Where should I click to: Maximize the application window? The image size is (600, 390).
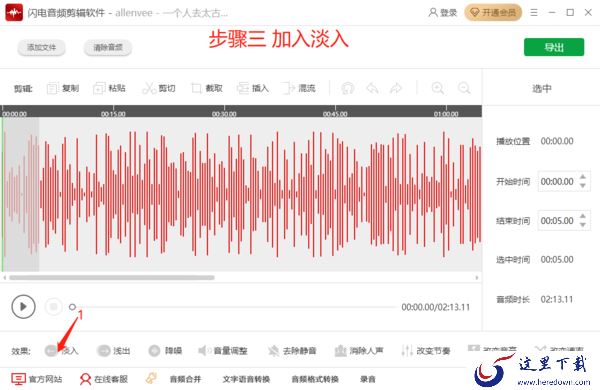[x=570, y=13]
